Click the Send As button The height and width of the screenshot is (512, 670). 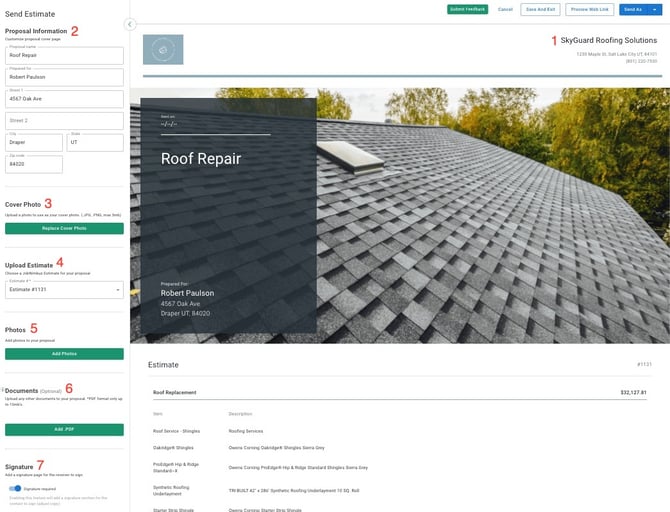(x=632, y=9)
